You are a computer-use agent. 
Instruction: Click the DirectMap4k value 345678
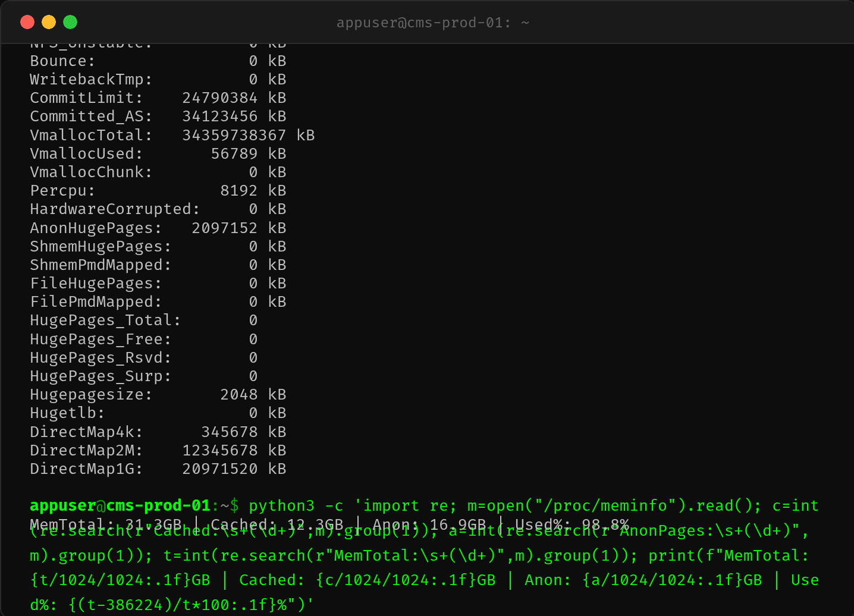(x=230, y=432)
